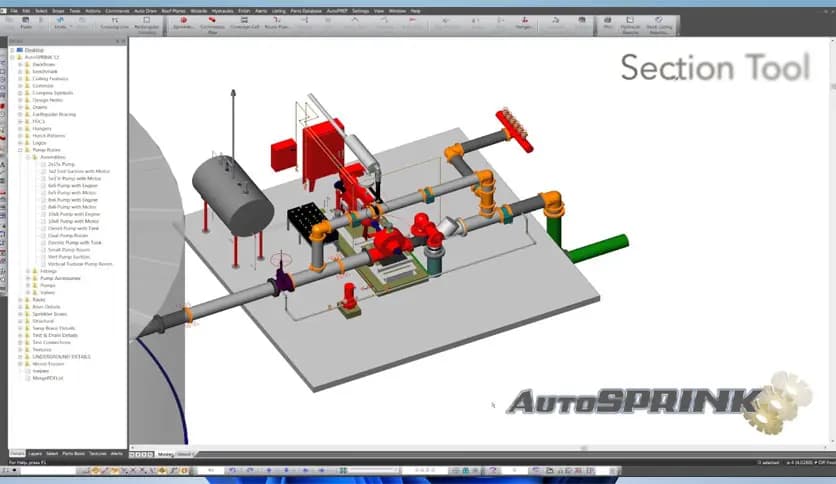This screenshot has height=484, width=836.
Task: Select the Rectangular selection tool
Action: pos(146,25)
